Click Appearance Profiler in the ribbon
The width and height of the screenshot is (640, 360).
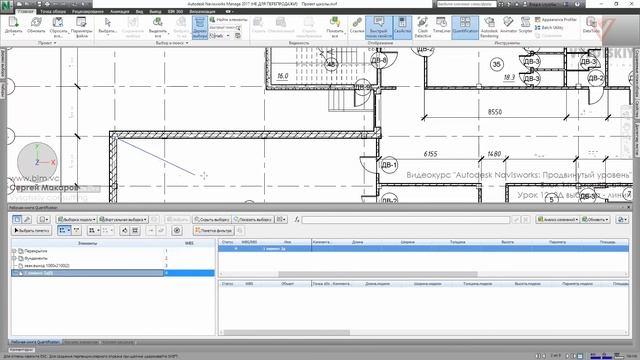click(556, 20)
